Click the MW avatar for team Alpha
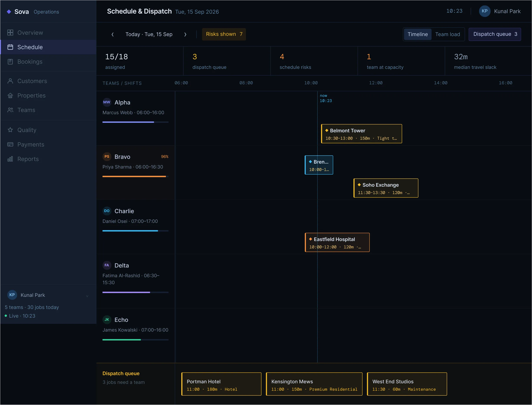 (x=107, y=102)
